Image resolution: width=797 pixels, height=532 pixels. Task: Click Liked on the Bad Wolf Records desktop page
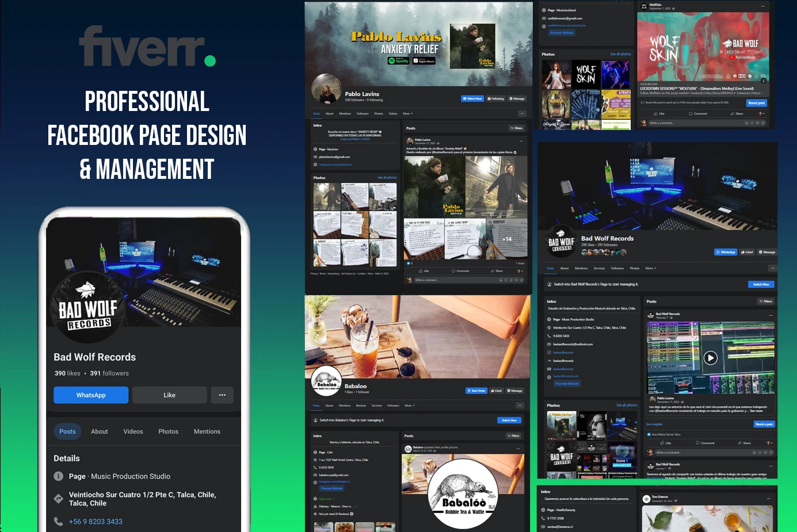point(747,252)
